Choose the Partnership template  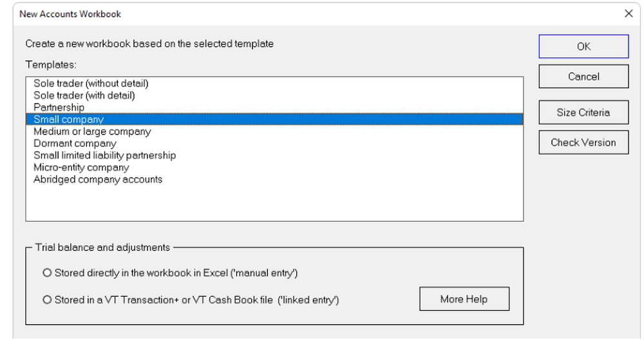click(59, 107)
